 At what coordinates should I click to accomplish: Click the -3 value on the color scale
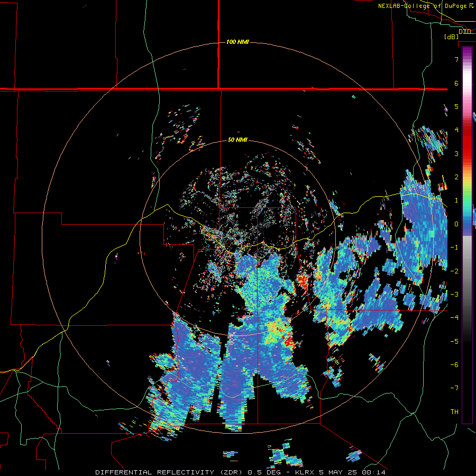(x=454, y=294)
